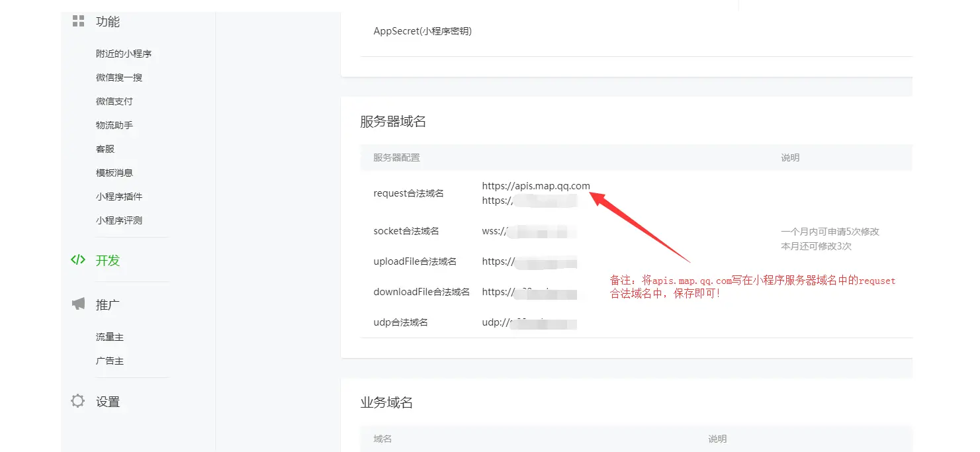Select the 功能 section heading
This screenshot has width=980, height=452.
click(x=108, y=21)
